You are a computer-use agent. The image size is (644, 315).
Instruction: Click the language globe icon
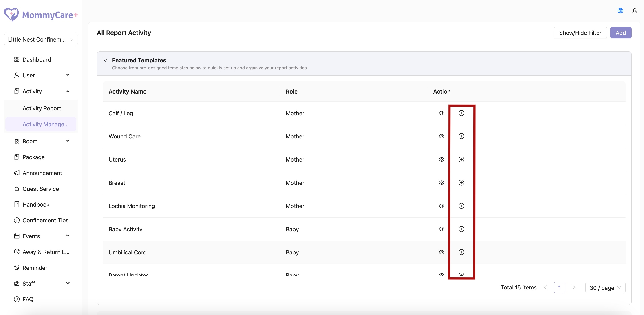[620, 11]
